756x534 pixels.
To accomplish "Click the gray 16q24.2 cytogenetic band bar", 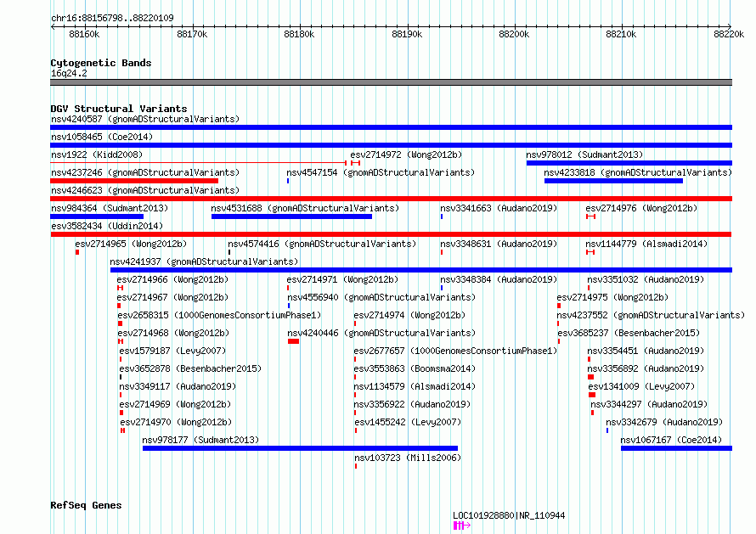I will pos(391,82).
